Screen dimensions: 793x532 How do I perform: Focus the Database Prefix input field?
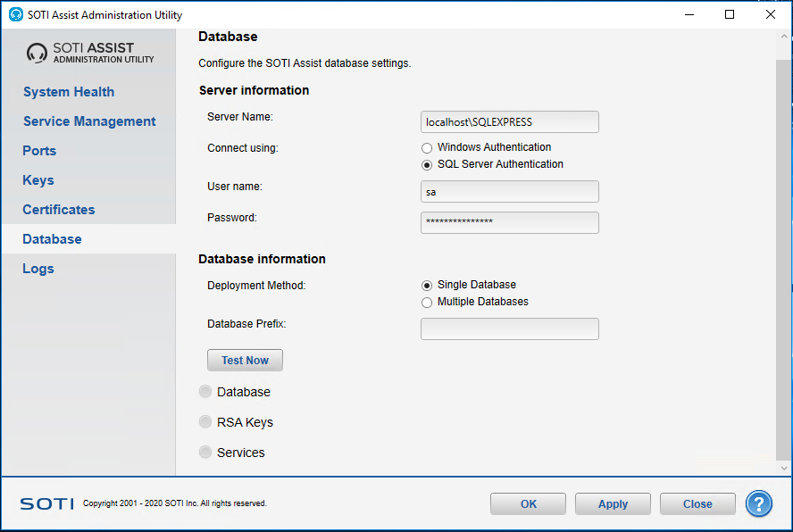tap(510, 328)
